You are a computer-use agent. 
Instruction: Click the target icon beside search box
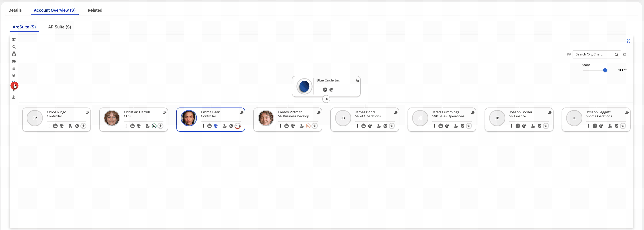point(569,54)
